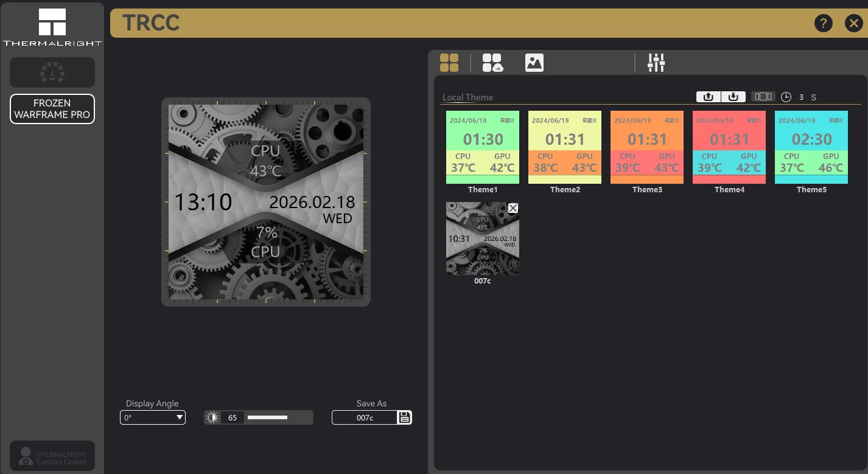Screen dimensions: 868x474
Task: Save the theme with floppy icon
Action: tap(404, 417)
